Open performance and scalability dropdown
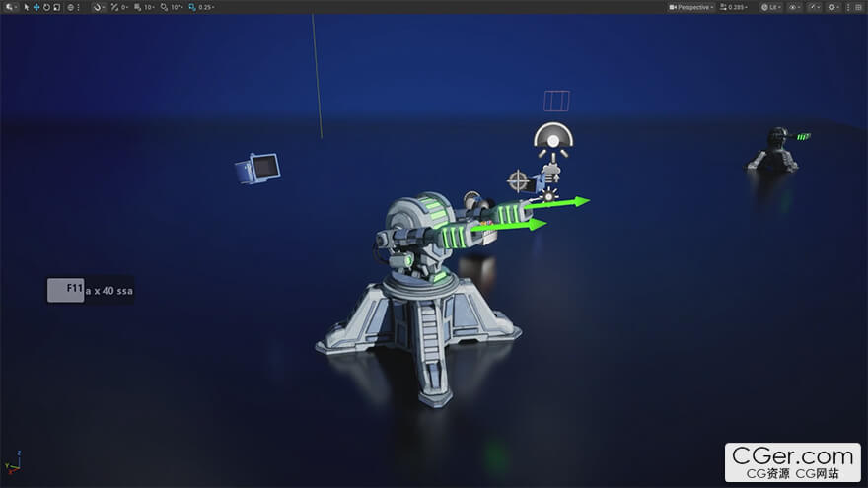 (814, 7)
